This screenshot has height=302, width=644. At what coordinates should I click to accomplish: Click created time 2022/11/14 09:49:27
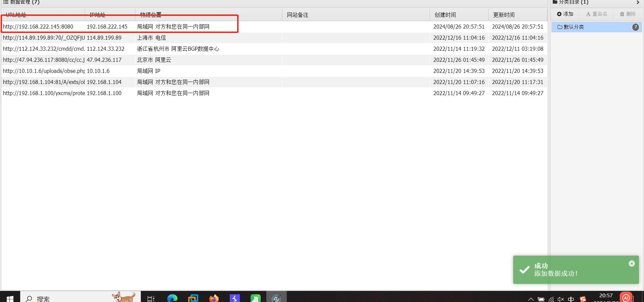click(x=459, y=93)
